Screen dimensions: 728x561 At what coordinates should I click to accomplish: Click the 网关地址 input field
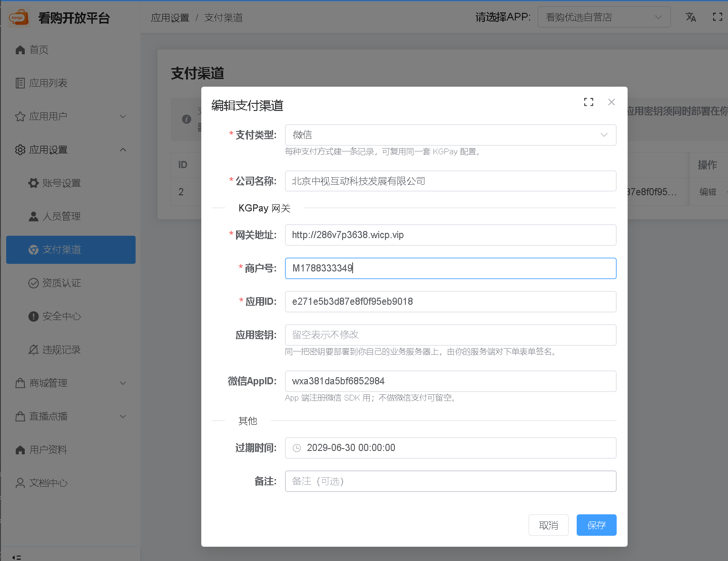pos(451,235)
